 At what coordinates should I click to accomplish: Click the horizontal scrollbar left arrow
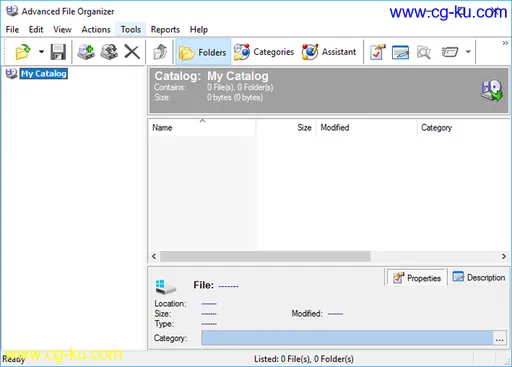(154, 256)
